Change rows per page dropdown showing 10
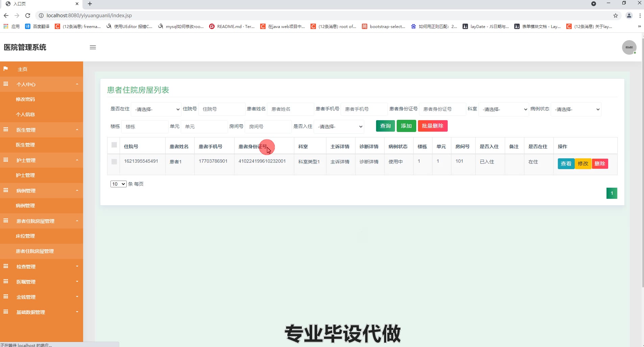This screenshot has width=644, height=347. click(x=118, y=184)
